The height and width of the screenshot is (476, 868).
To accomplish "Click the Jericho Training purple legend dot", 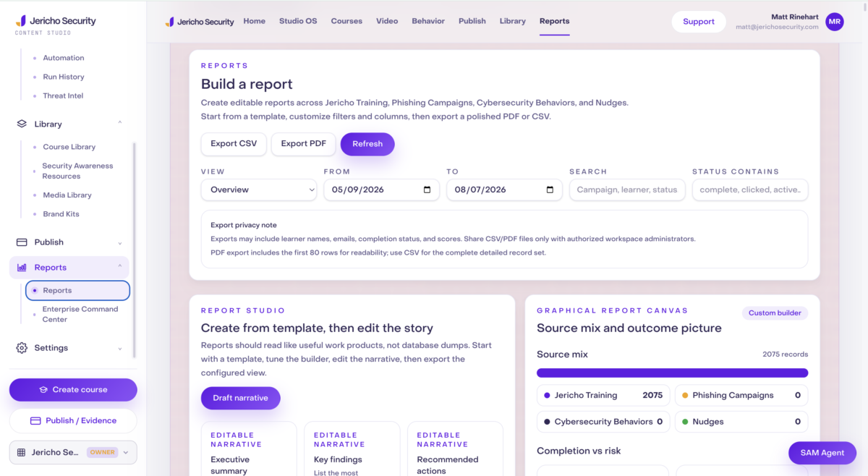I will (548, 396).
